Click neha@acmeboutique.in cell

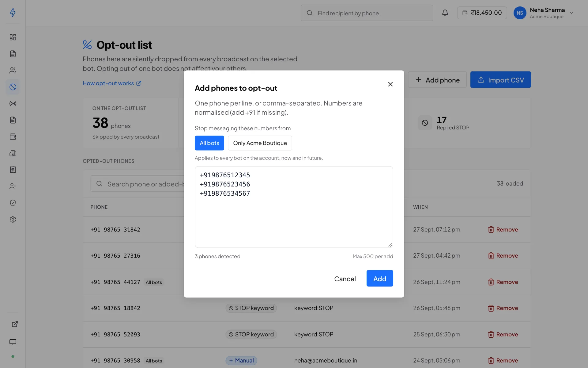(x=326, y=361)
